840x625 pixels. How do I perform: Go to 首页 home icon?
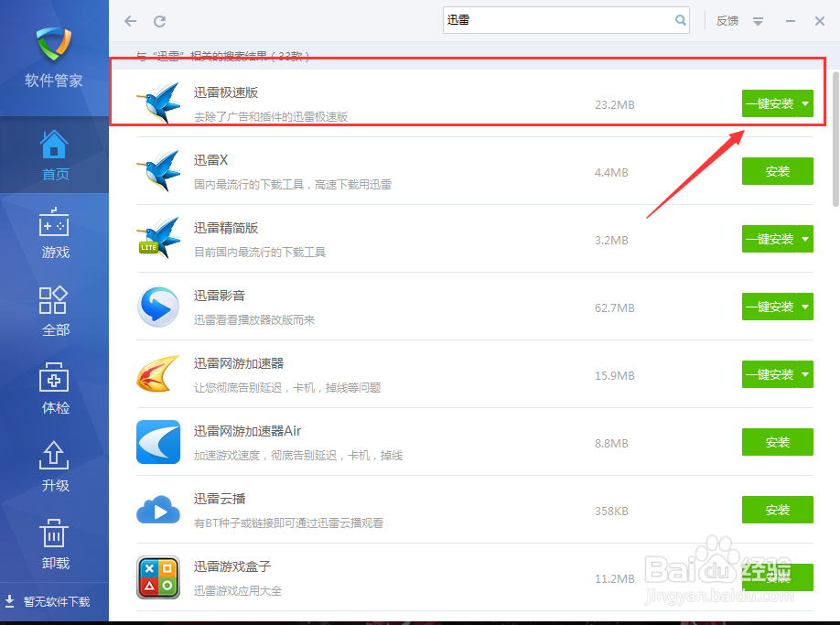coord(54,145)
